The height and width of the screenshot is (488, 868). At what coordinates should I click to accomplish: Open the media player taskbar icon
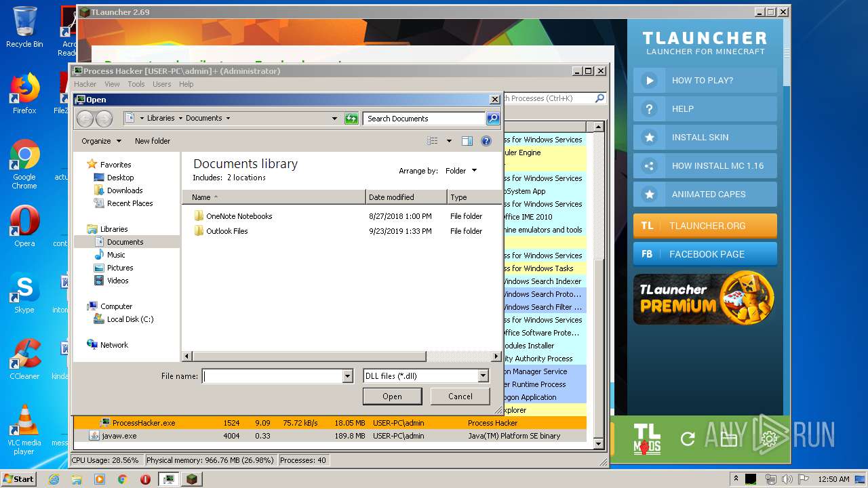pyautogui.click(x=100, y=479)
